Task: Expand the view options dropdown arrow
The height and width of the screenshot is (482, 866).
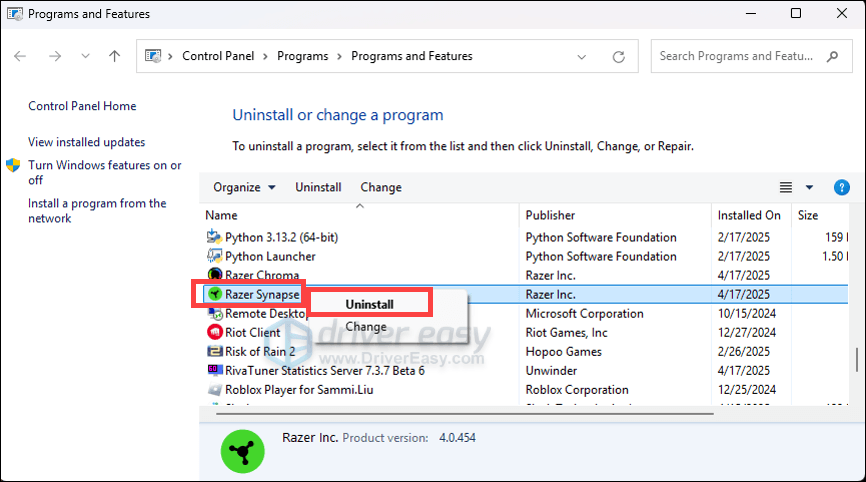Action: 809,187
